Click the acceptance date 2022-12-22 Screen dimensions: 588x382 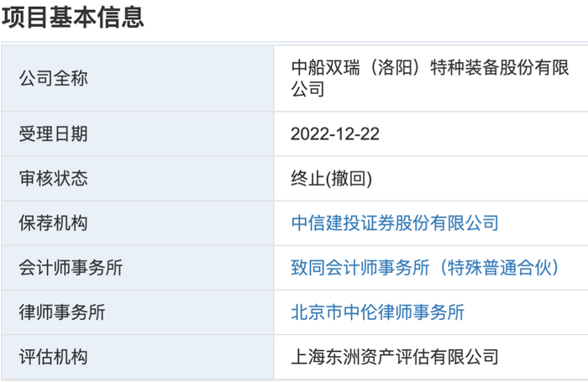(335, 134)
